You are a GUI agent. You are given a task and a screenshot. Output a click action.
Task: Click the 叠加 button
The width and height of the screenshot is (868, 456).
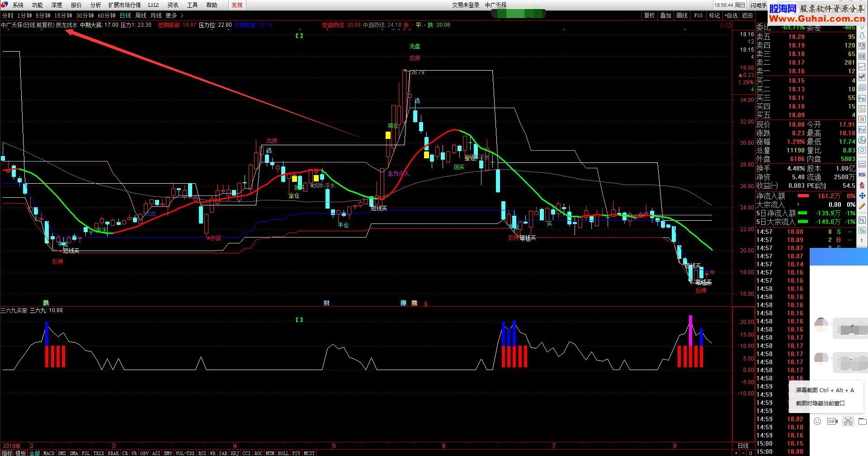665,15
